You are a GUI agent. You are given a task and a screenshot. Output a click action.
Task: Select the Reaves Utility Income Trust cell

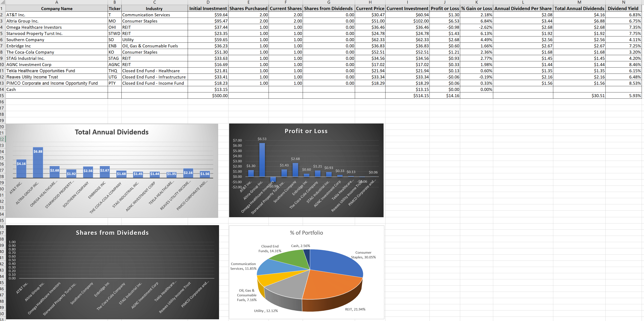click(57, 77)
